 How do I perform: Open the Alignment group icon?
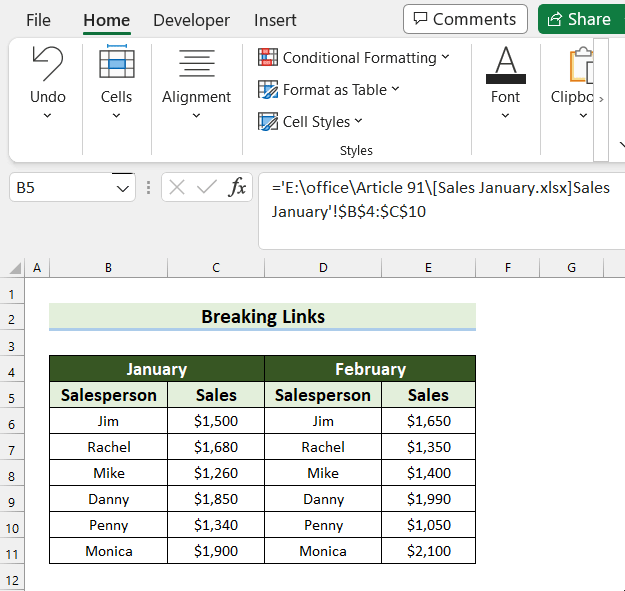coord(197,63)
